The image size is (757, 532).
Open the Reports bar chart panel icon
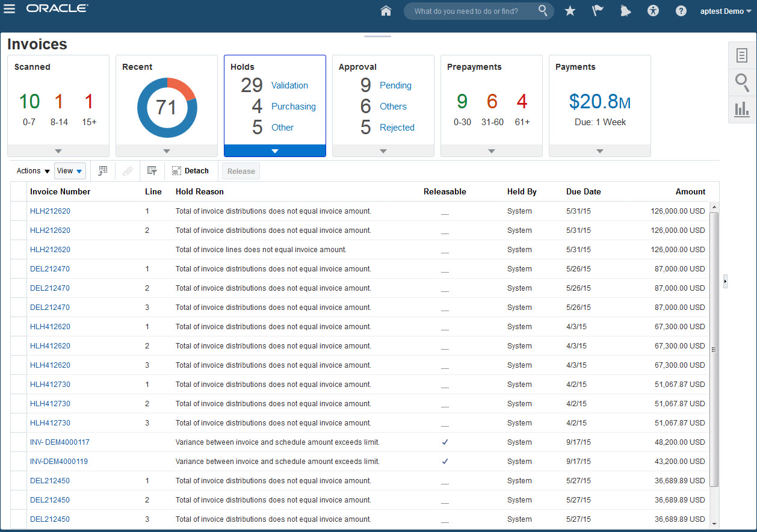coord(742,109)
